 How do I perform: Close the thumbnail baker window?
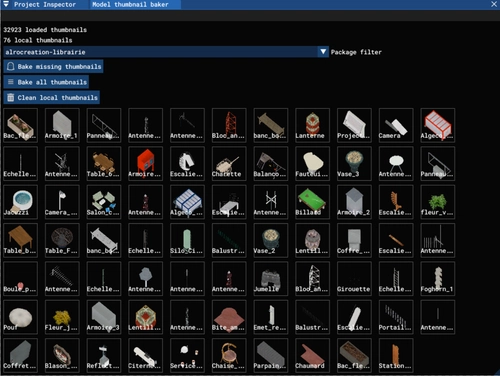(x=494, y=4)
